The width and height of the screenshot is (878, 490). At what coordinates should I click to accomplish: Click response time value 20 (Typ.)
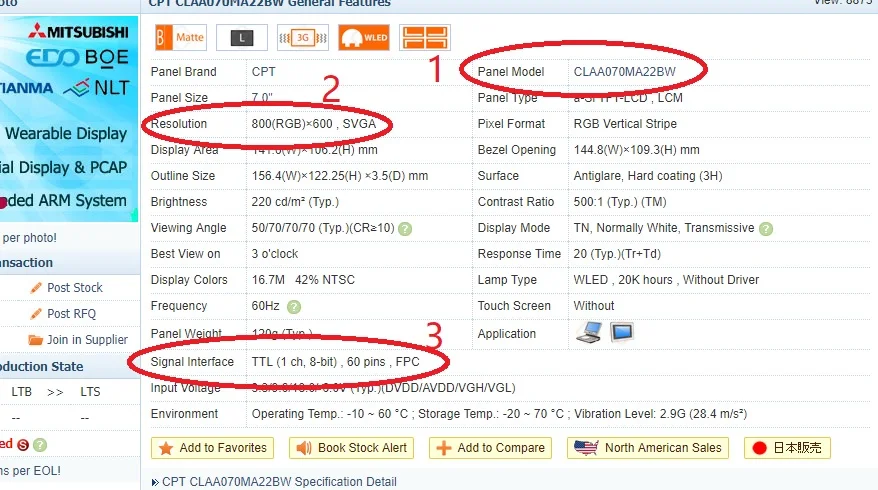click(x=617, y=254)
